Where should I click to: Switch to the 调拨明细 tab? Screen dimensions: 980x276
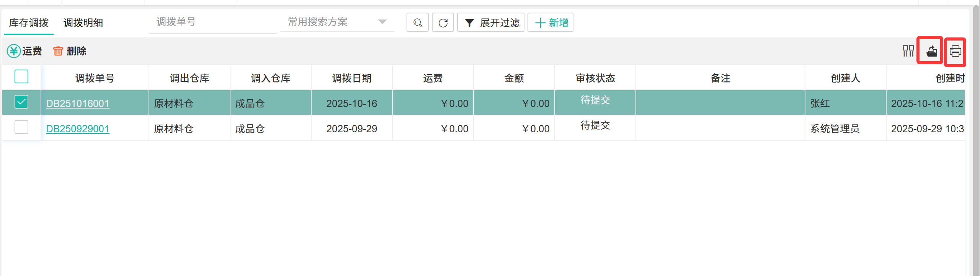tap(83, 23)
